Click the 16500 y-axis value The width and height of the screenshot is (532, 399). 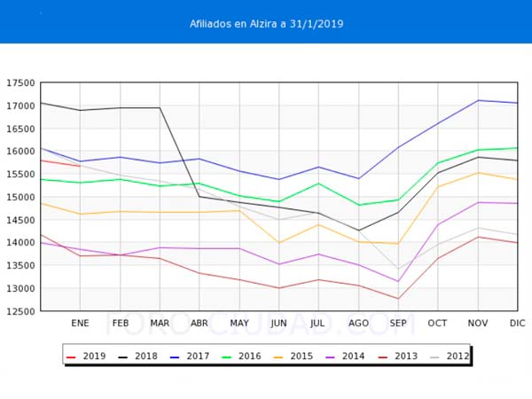(x=20, y=129)
